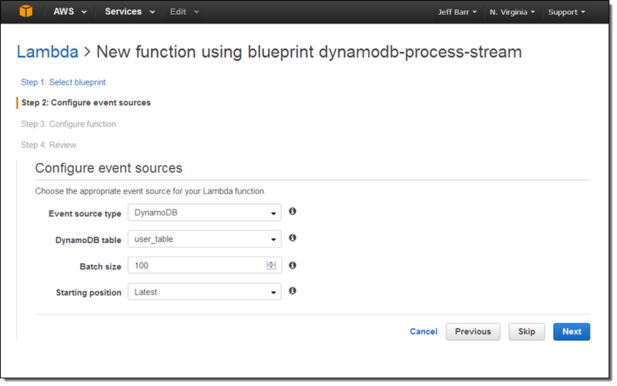This screenshot has height=386, width=617.
Task: Click info icon next to Starting position
Action: (292, 291)
